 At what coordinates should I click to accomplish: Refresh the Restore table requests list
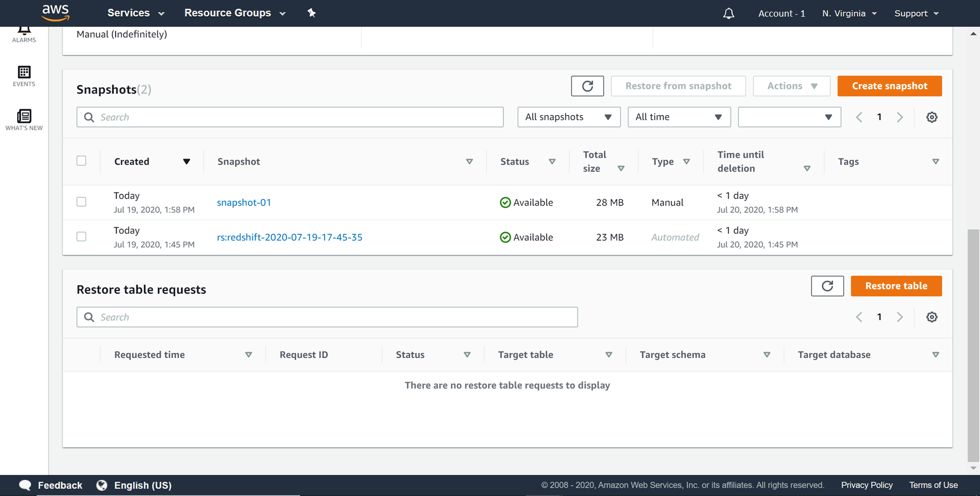tap(827, 286)
